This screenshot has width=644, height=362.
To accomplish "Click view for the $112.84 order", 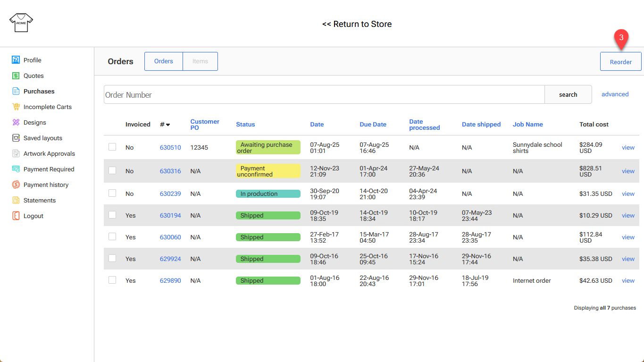I will click(x=628, y=237).
